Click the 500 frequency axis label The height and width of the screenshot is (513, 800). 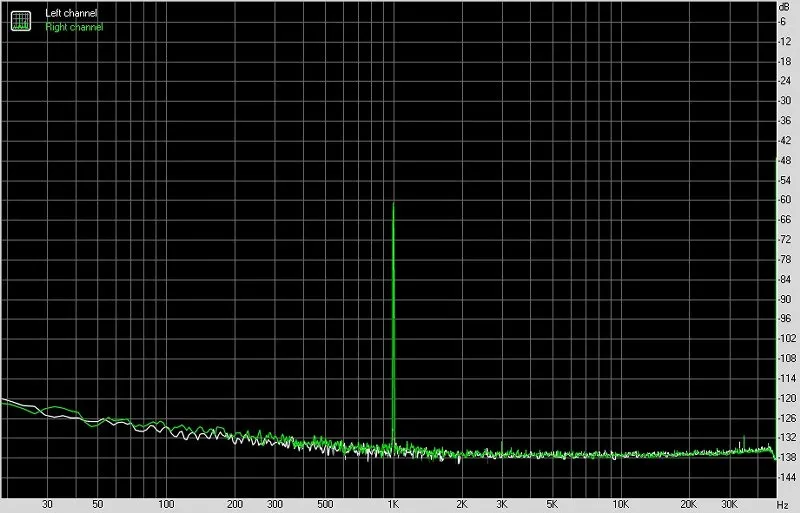[325, 504]
